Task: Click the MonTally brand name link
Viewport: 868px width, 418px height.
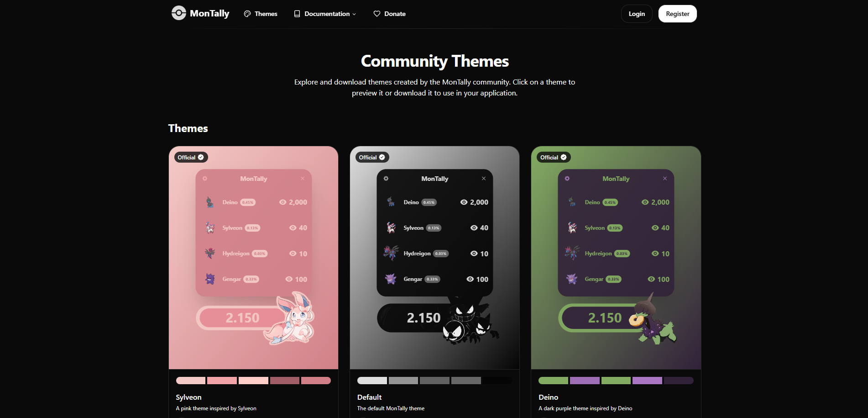Action: pos(209,13)
